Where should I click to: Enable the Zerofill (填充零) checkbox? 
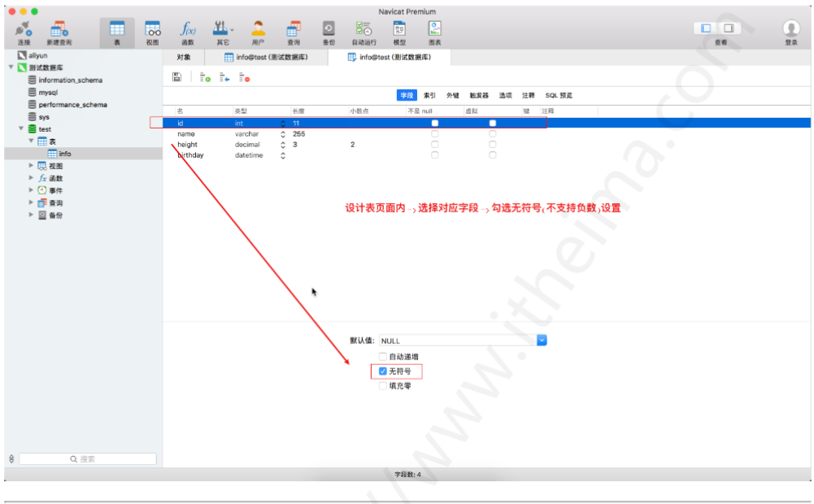[382, 385]
